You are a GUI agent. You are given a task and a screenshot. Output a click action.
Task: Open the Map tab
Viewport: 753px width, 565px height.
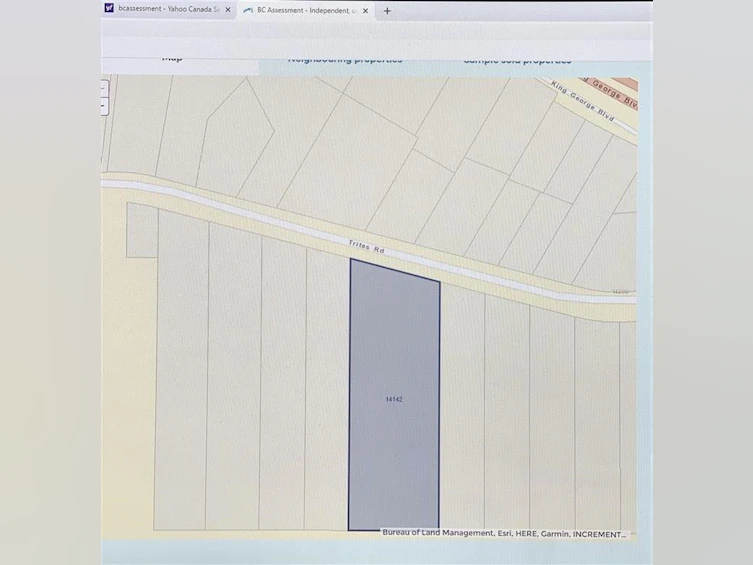[172, 59]
